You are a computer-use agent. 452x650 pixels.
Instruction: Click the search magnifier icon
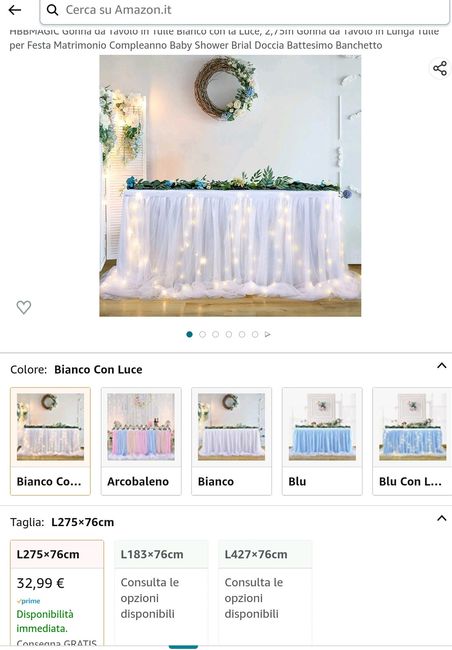pos(52,10)
